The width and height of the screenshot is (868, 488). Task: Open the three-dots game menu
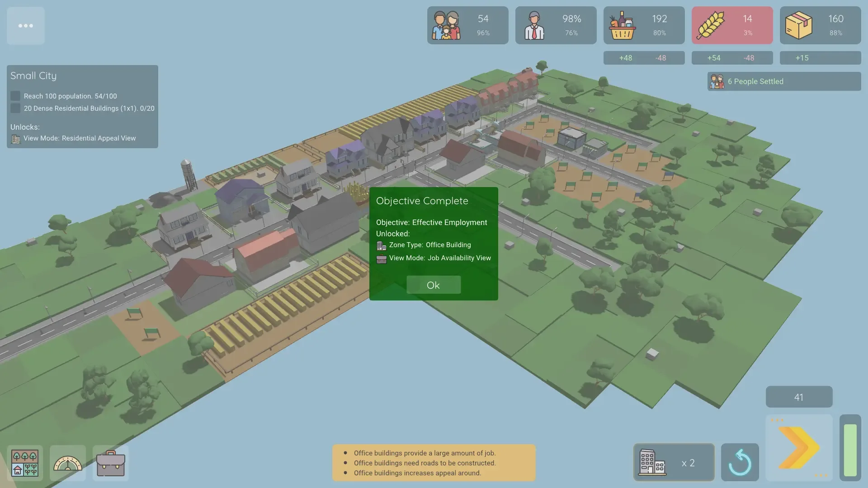click(x=25, y=26)
